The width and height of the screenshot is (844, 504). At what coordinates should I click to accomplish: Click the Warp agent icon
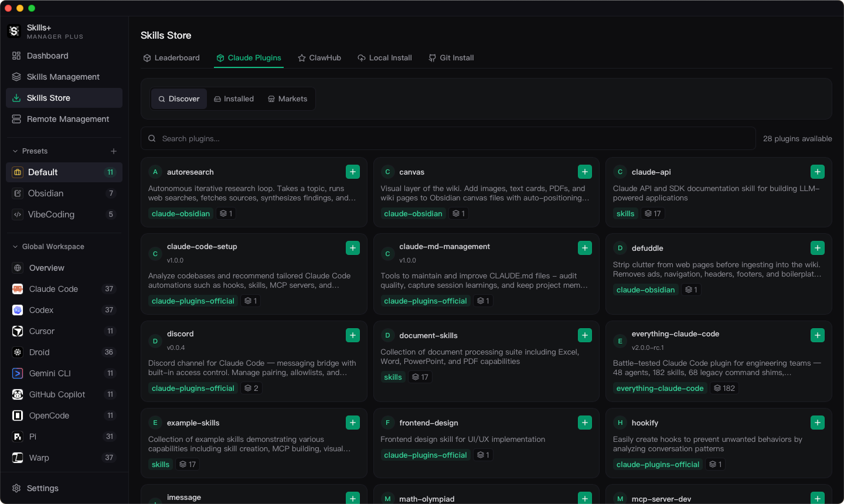click(x=18, y=458)
